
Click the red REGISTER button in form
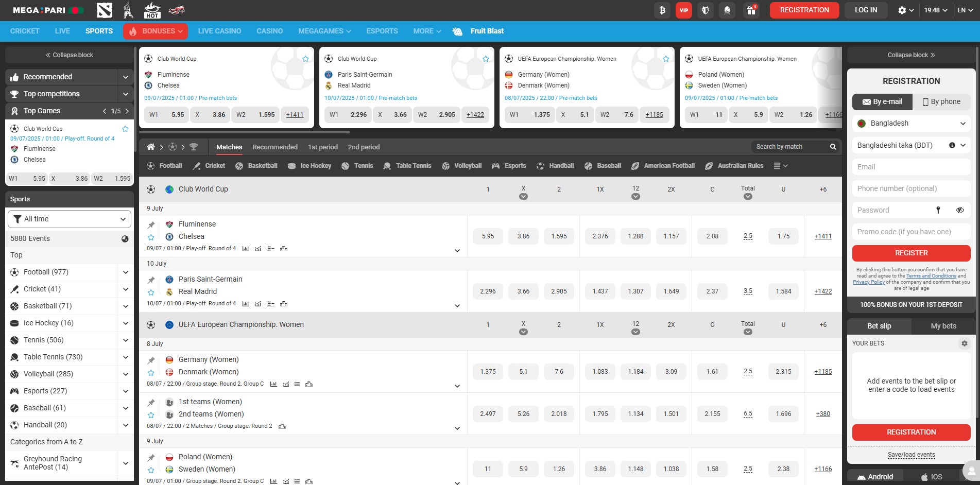pyautogui.click(x=911, y=253)
